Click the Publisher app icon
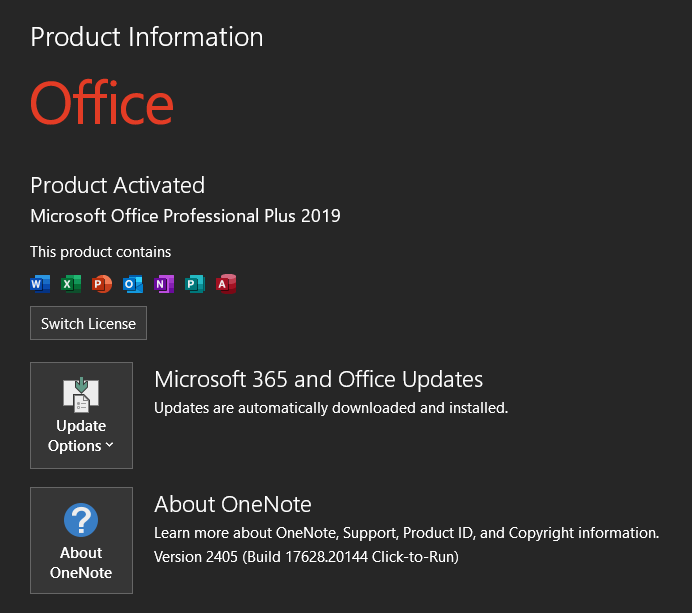The height and width of the screenshot is (613, 692). pos(195,284)
